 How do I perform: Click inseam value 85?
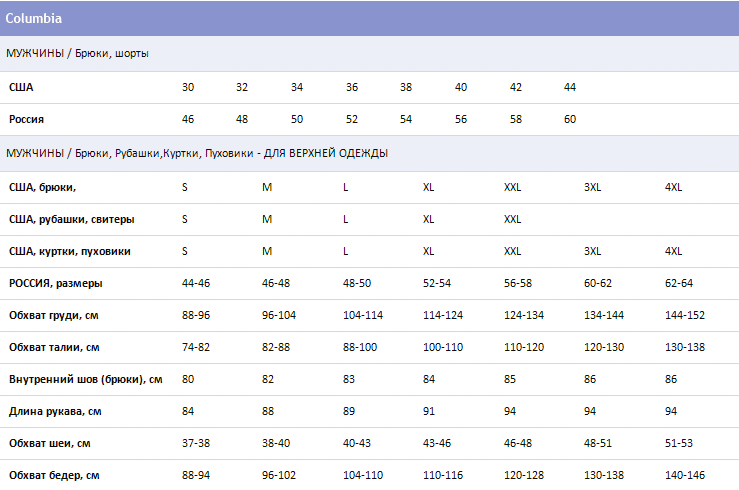tap(510, 380)
